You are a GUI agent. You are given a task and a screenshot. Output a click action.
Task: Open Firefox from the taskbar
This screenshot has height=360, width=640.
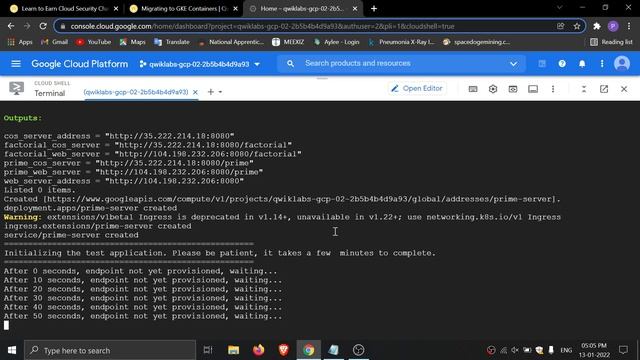pos(258,350)
